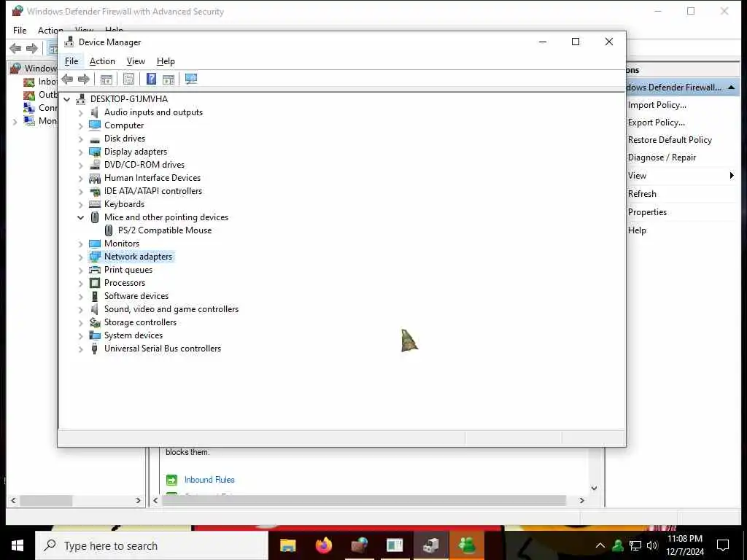Image resolution: width=747 pixels, height=560 pixels.
Task: Expand the Disk drives node
Action: 80,139
